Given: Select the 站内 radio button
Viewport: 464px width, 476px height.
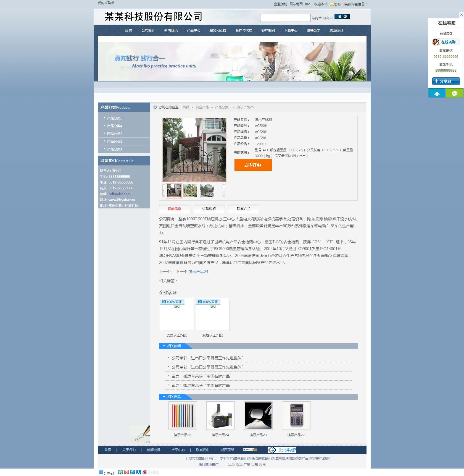Looking at the screenshot, I should click(x=320, y=17).
